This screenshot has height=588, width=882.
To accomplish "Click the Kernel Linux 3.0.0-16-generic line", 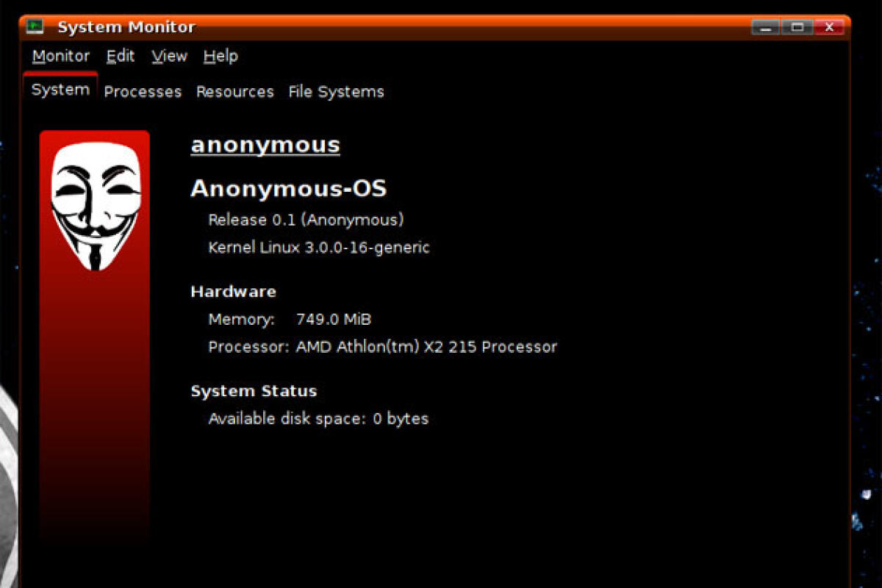I will tap(319, 248).
